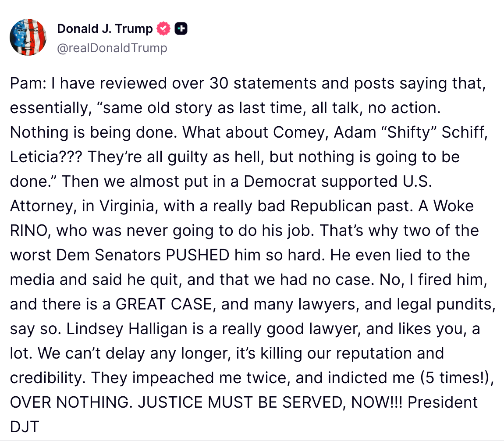Click the black Truth+ subscriber badge

click(181, 29)
